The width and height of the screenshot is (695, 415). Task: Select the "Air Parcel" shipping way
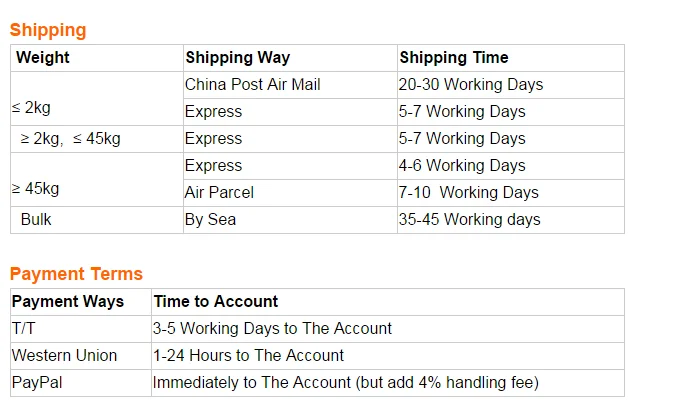(219, 193)
